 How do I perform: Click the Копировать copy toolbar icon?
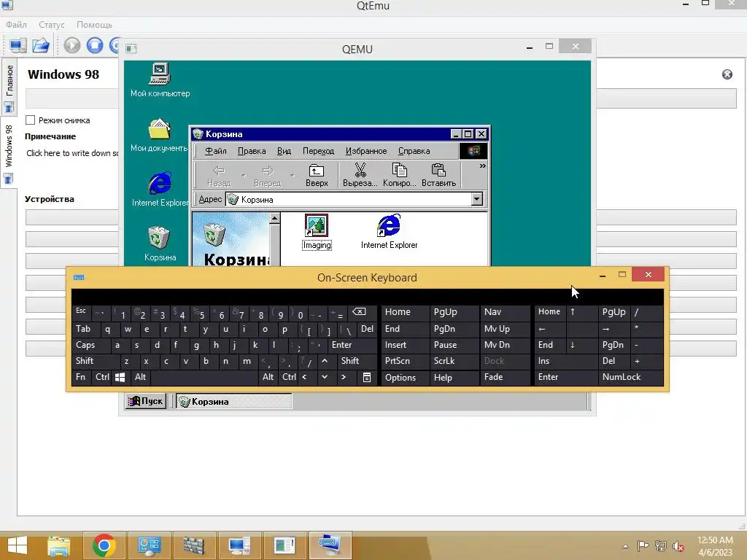399,175
